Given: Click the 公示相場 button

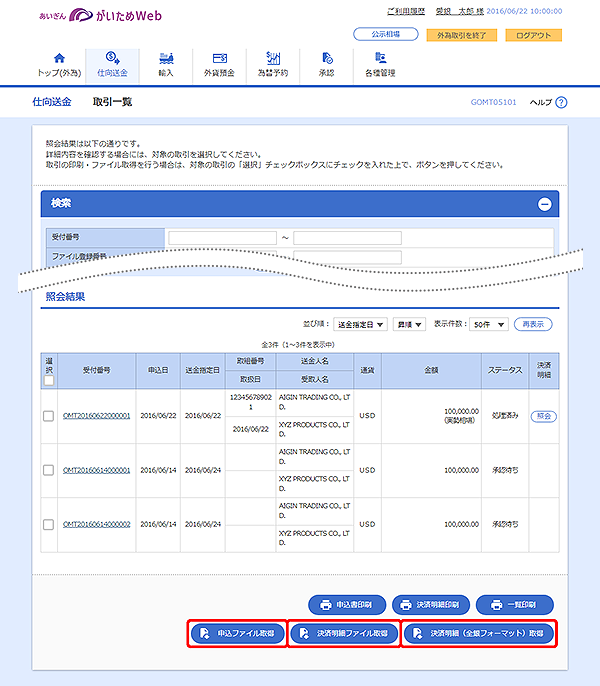Looking at the screenshot, I should [x=386, y=34].
